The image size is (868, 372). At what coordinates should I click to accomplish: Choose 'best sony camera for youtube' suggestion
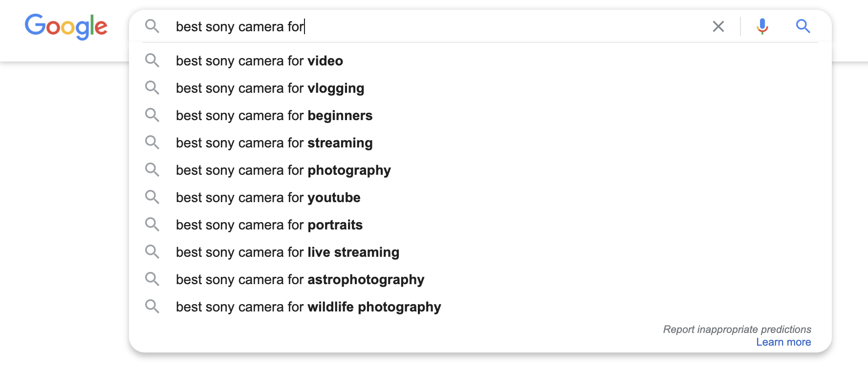(480, 197)
